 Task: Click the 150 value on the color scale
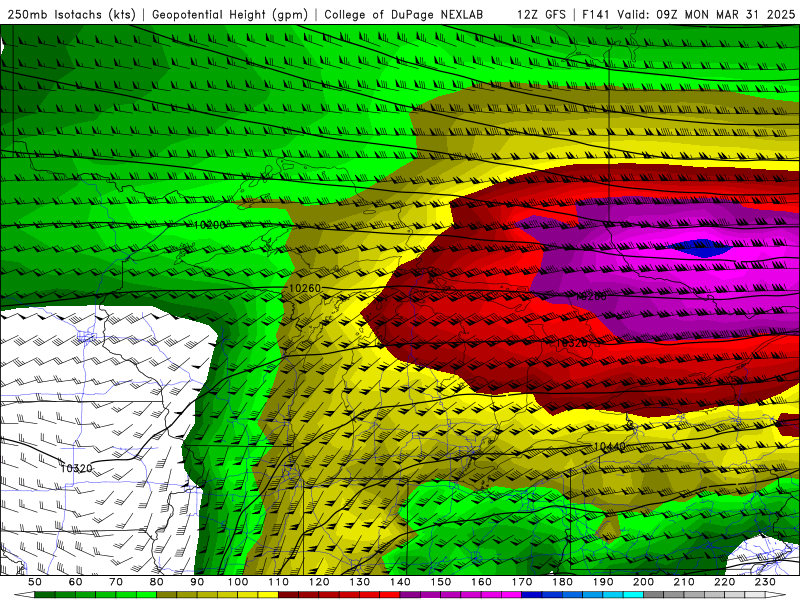pyautogui.click(x=440, y=582)
